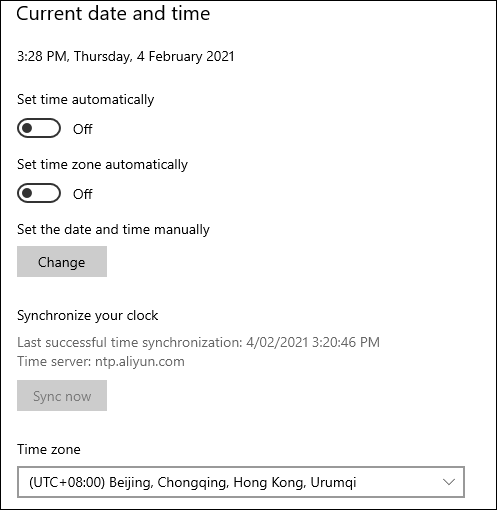Open the Time zone combo box
498x510 pixels.
click(241, 482)
